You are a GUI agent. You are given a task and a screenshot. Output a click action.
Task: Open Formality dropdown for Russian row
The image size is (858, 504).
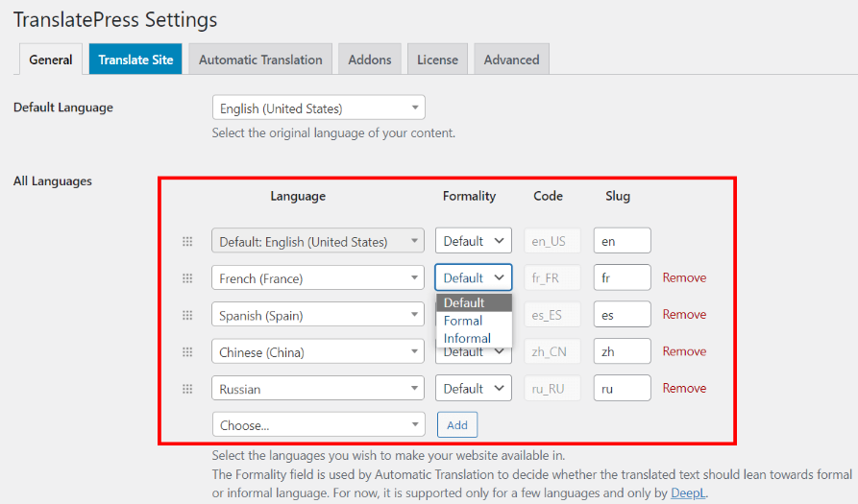474,388
